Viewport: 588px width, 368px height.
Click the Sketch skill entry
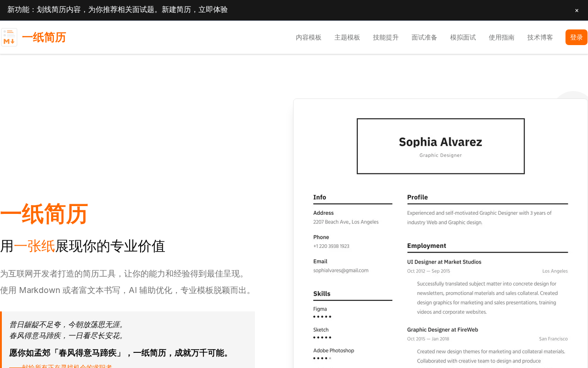coord(321,330)
